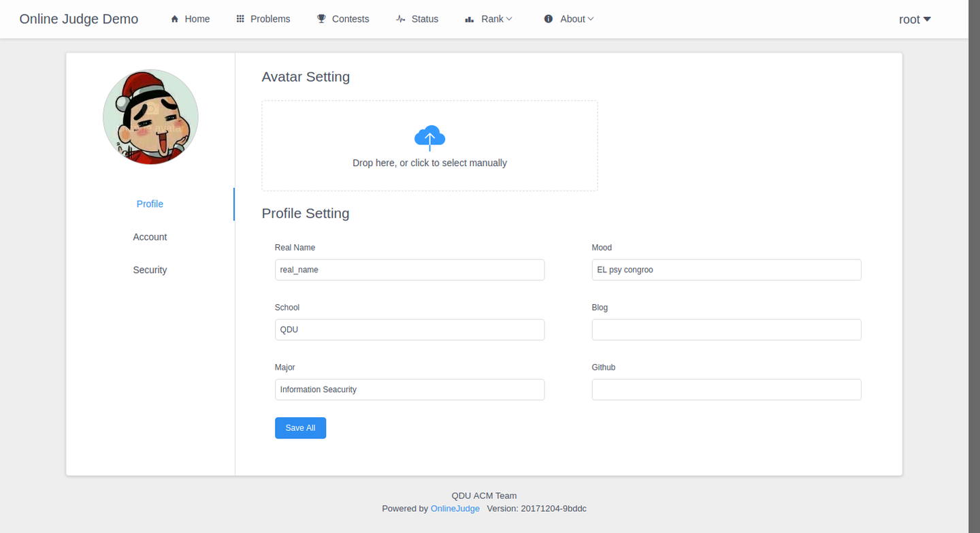980x533 pixels.
Task: Focus the Github input field
Action: coord(726,389)
